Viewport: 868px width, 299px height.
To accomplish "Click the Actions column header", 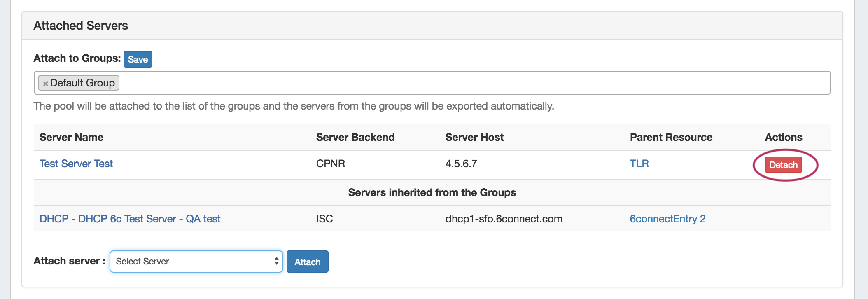I will tap(783, 137).
